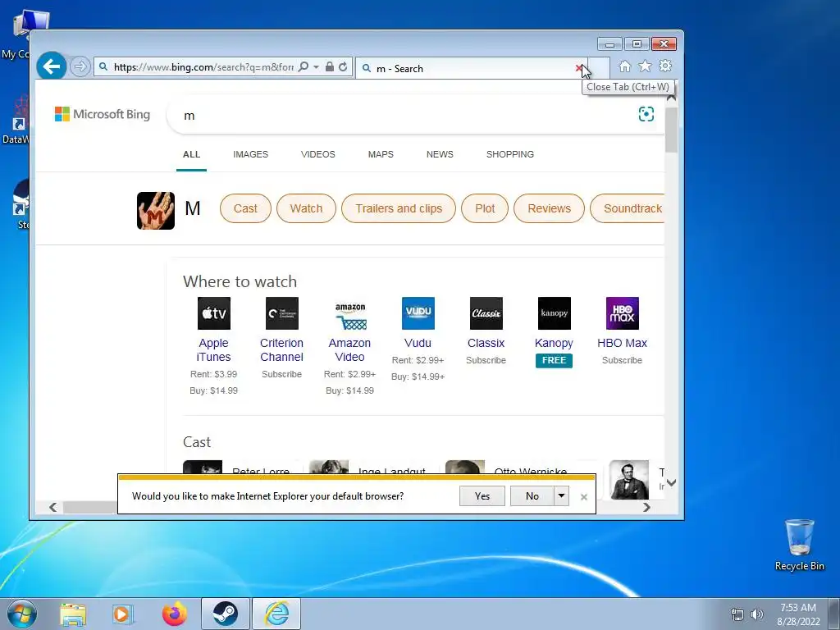Switch to the SHOPPING tab

[x=510, y=154]
